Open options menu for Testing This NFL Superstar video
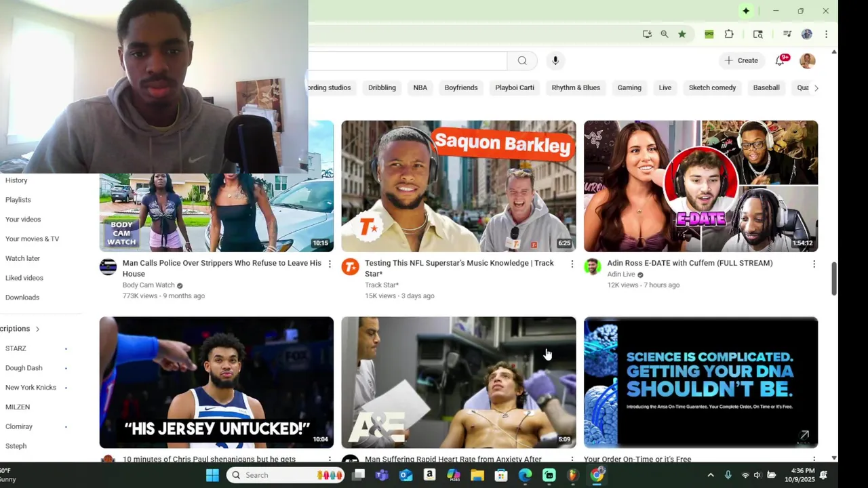This screenshot has height=488, width=868. pos(572,264)
